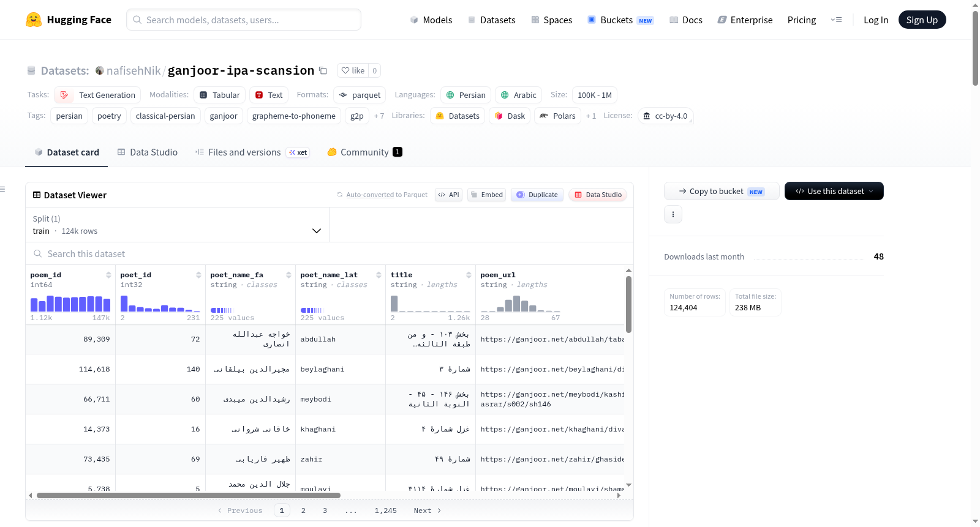Click the poem_id histogram chart
Viewport: 980px width, 527px height.
pyautogui.click(x=70, y=304)
